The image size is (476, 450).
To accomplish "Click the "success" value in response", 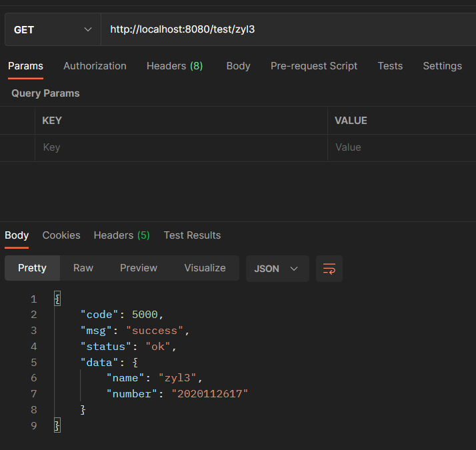I will [x=155, y=331].
